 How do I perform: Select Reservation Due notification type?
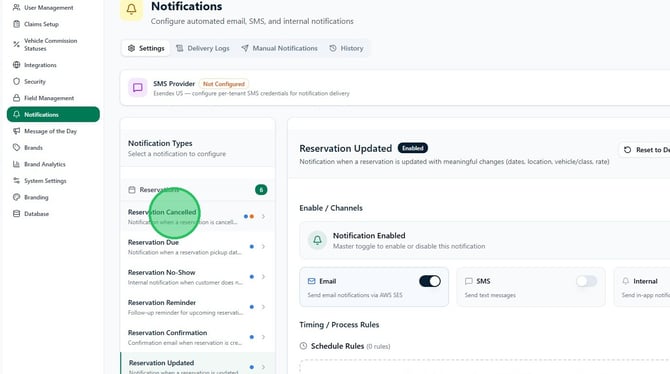197,247
